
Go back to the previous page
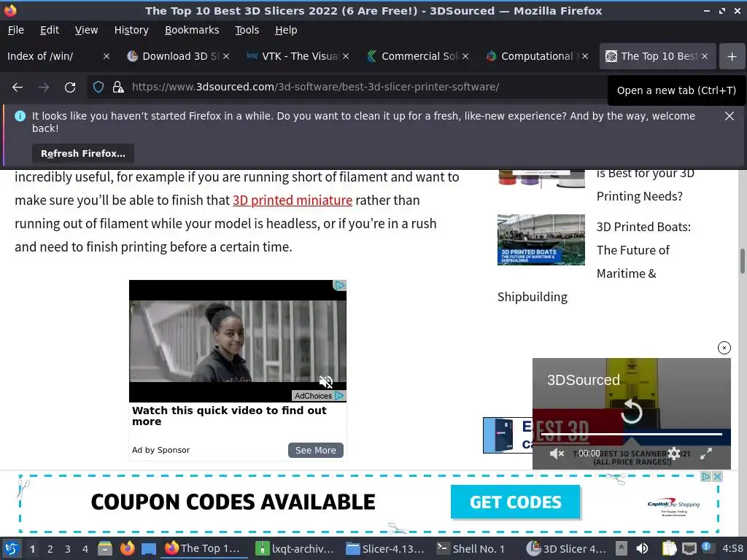point(18,87)
